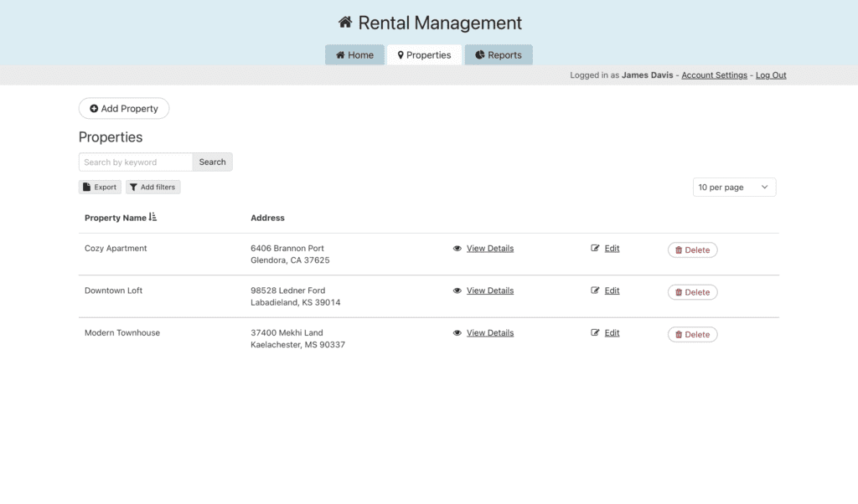Delete the Cozy Apartment property
The image size is (858, 504).
pyautogui.click(x=692, y=250)
